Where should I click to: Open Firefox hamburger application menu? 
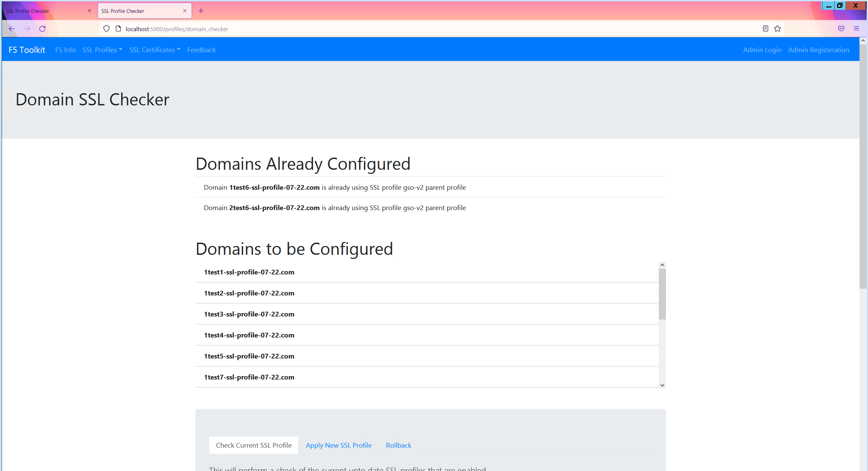856,29
